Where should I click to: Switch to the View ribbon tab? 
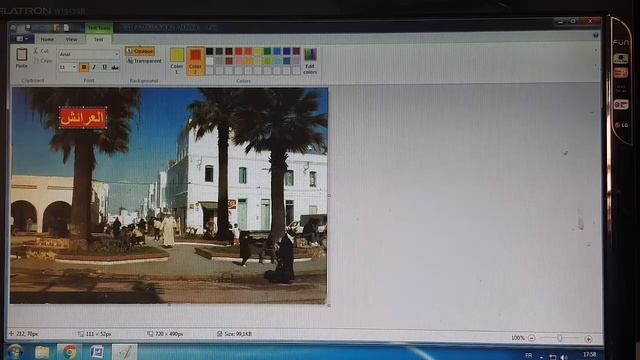71,40
